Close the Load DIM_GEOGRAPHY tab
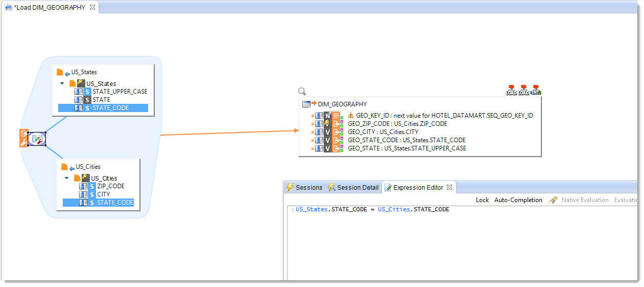Image resolution: width=644 pixels, height=287 pixels. (92, 8)
